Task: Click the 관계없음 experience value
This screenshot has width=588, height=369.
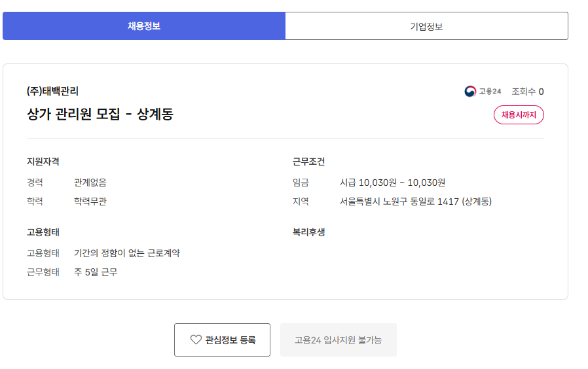Action: [x=90, y=183]
